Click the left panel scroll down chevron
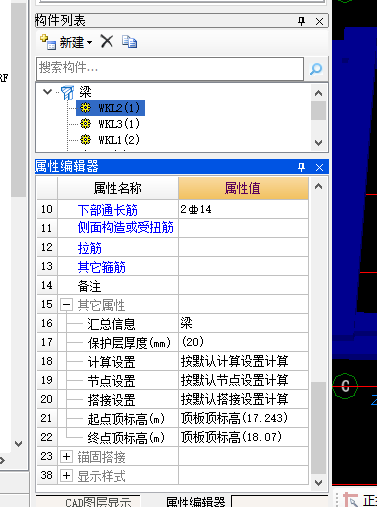Image resolution: width=377 pixels, height=507 pixels. [19, 444]
